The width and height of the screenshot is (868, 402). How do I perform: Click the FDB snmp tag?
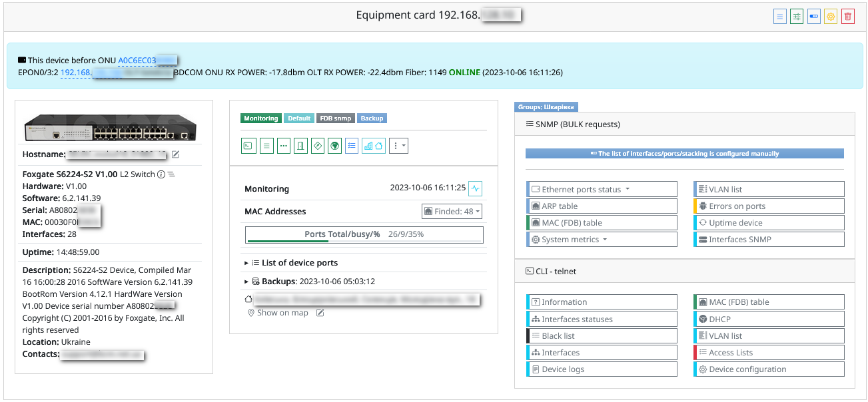coord(336,118)
